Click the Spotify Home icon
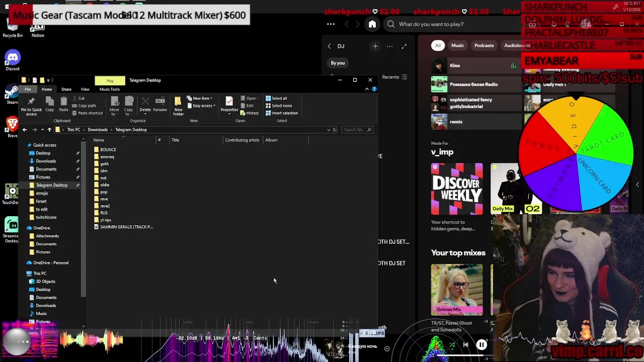Screen dimensions: 644x362 click(x=372, y=24)
